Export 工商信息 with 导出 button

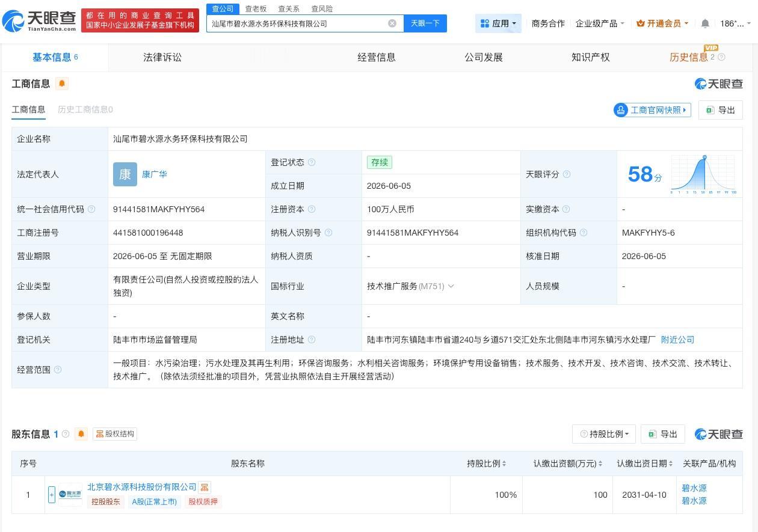[x=721, y=110]
